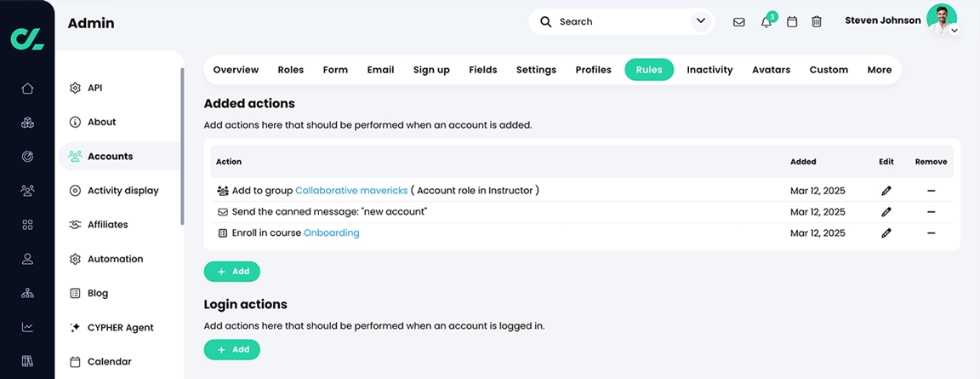Switch to the Overview tab

(x=236, y=70)
